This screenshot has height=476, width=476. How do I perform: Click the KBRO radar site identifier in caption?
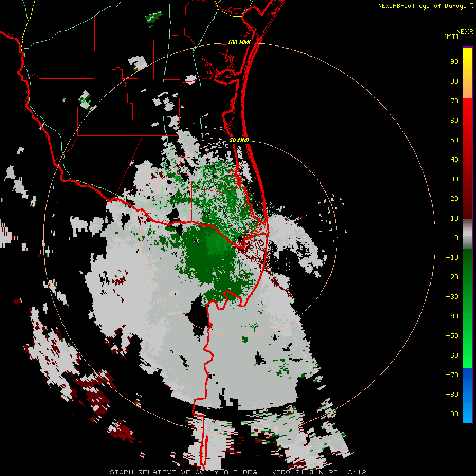(x=281, y=472)
